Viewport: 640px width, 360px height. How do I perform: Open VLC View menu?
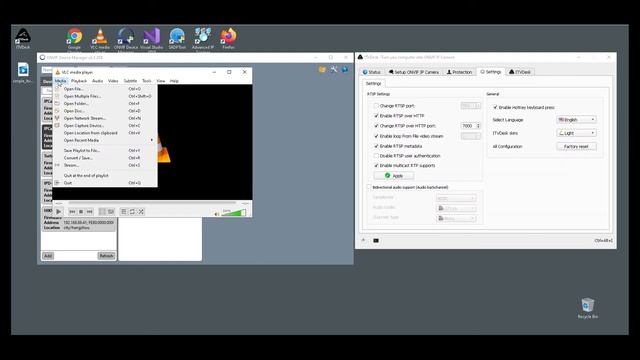161,81
